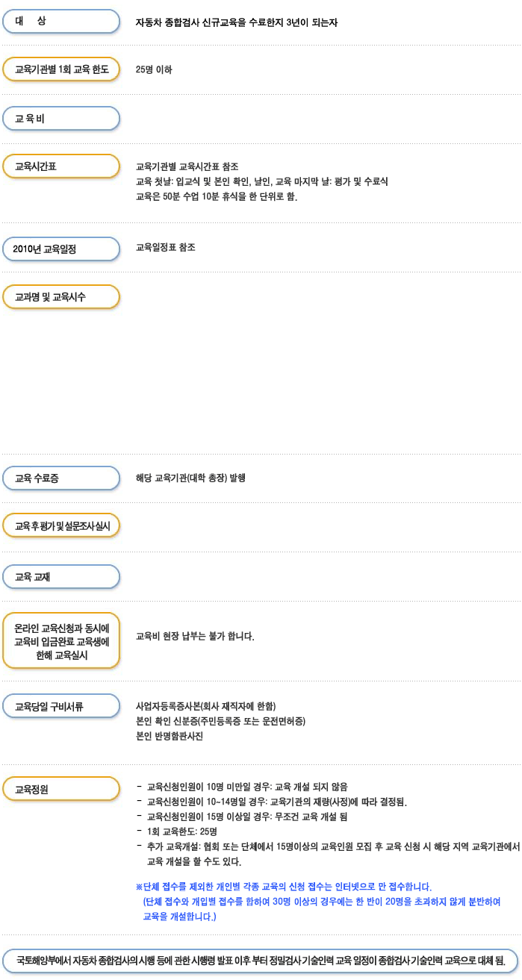
Task: Click the 교육기관별 교육시간표 참조 text
Action: click(x=187, y=166)
